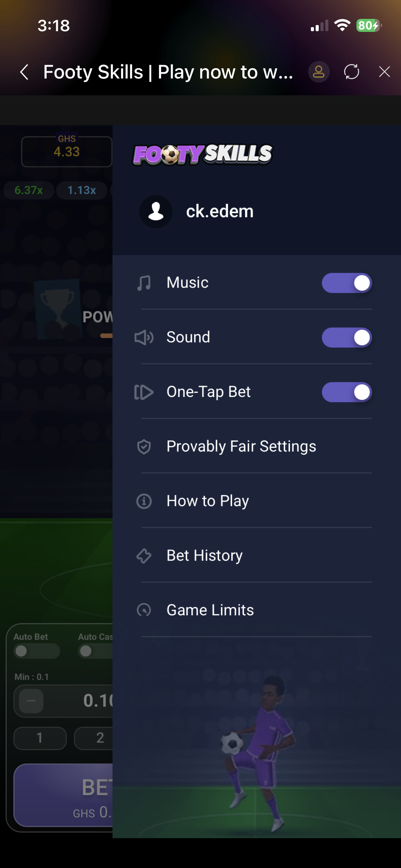Open the Game Limits entry
The width and height of the screenshot is (401, 868).
pyautogui.click(x=210, y=610)
